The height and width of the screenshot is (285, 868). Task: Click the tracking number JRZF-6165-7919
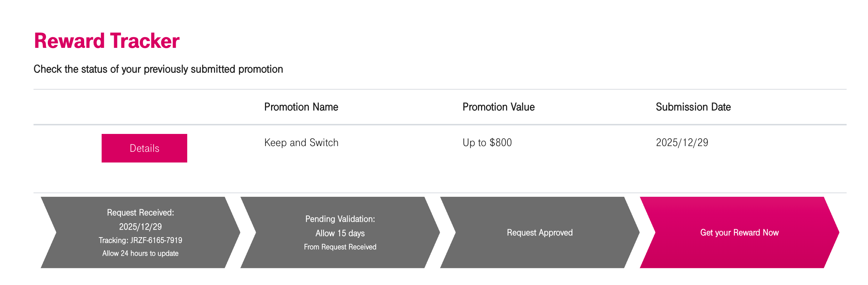click(x=156, y=240)
